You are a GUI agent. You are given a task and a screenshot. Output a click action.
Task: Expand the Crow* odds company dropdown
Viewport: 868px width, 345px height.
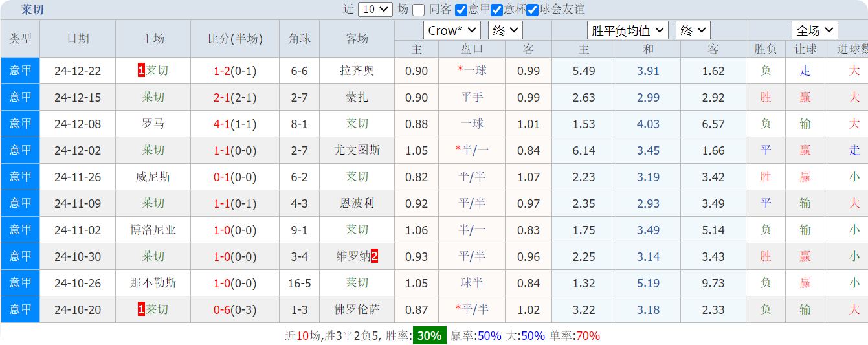452,30
